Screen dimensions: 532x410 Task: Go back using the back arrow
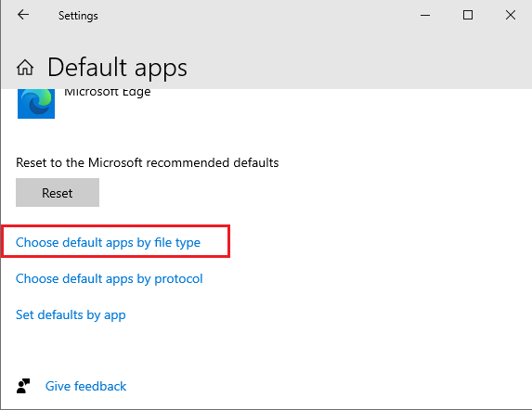(x=23, y=15)
